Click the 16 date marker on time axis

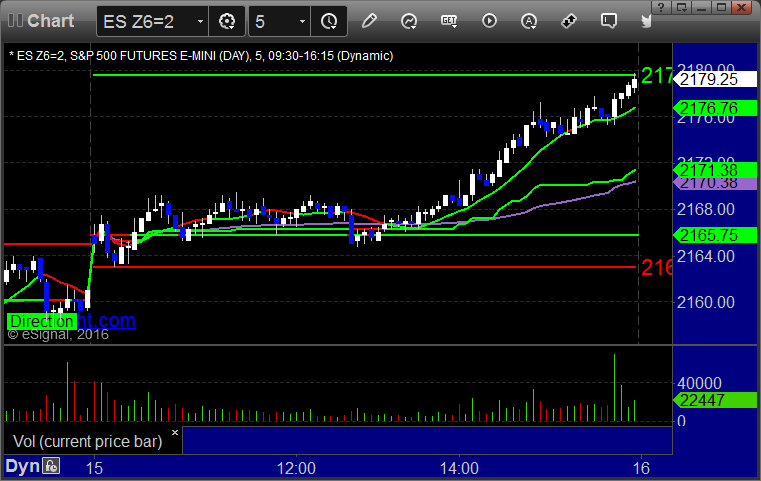[x=641, y=468]
